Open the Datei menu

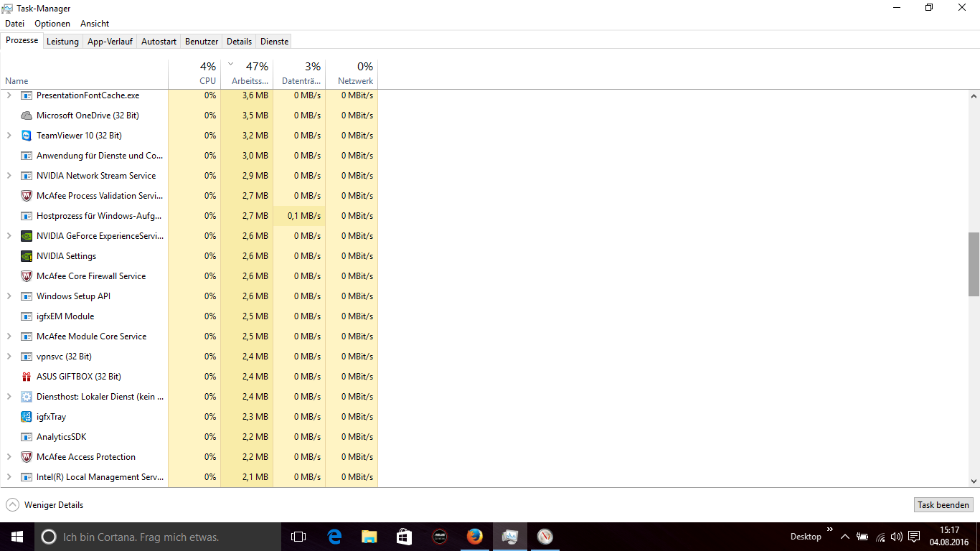(x=14, y=24)
